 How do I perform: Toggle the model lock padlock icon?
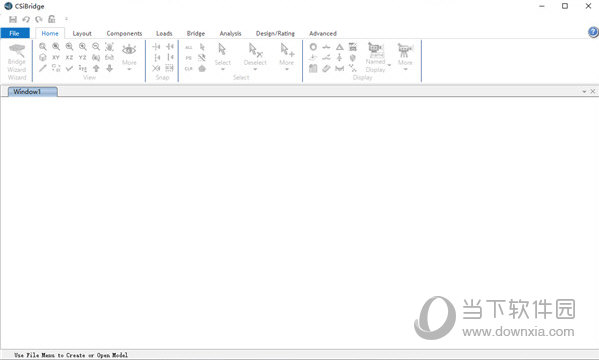(52, 19)
